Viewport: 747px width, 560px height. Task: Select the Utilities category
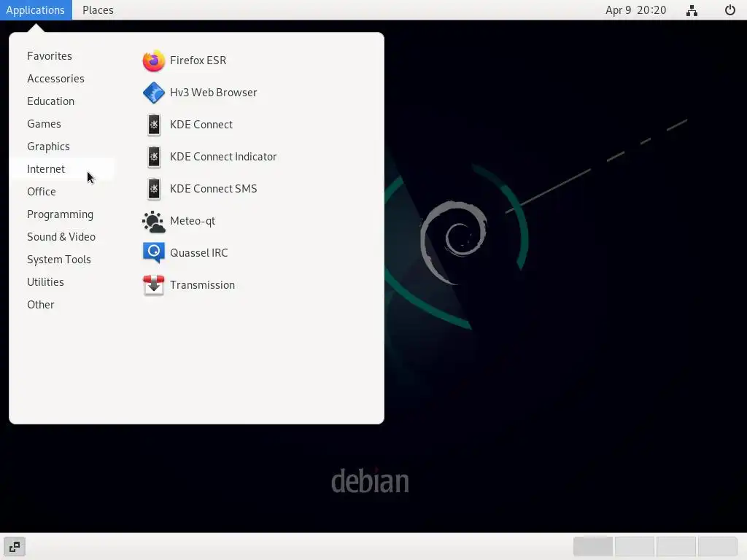click(45, 282)
